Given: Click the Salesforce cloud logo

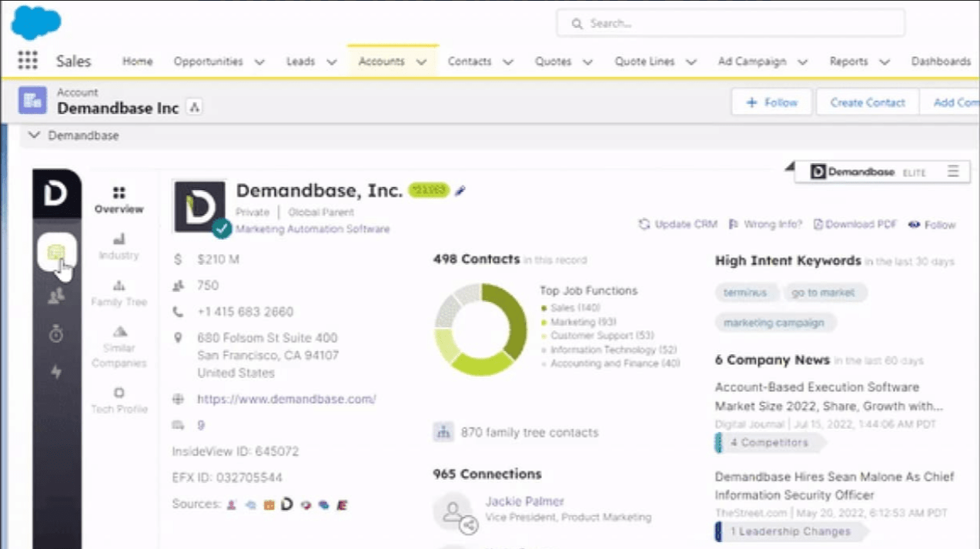Looking at the screenshot, I should [35, 22].
